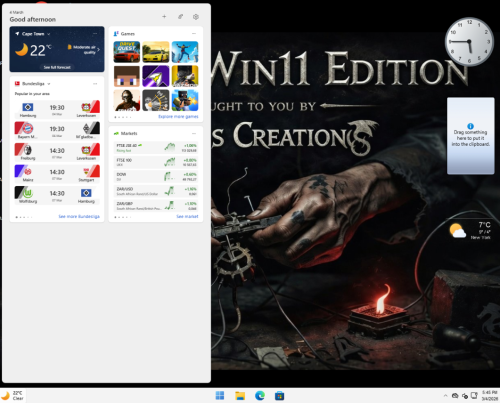Image resolution: width=500 pixels, height=403 pixels.
Task: Click the add widgets plus icon
Action: pos(164,17)
